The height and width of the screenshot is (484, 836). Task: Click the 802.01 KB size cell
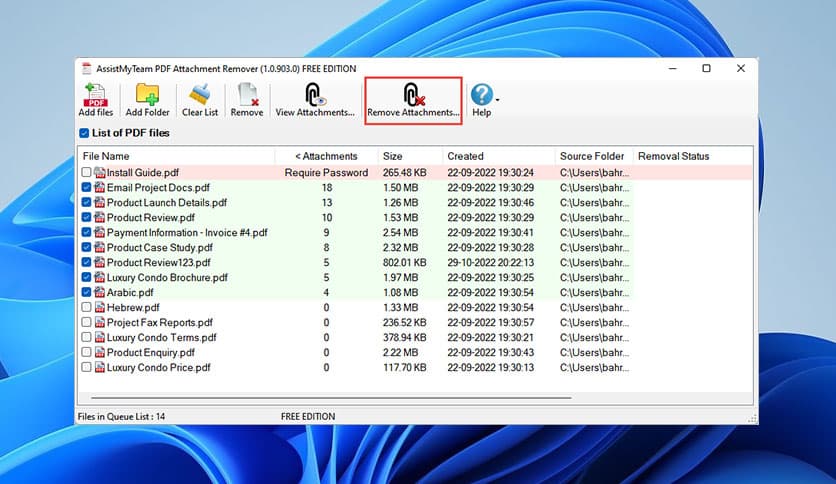(x=404, y=262)
